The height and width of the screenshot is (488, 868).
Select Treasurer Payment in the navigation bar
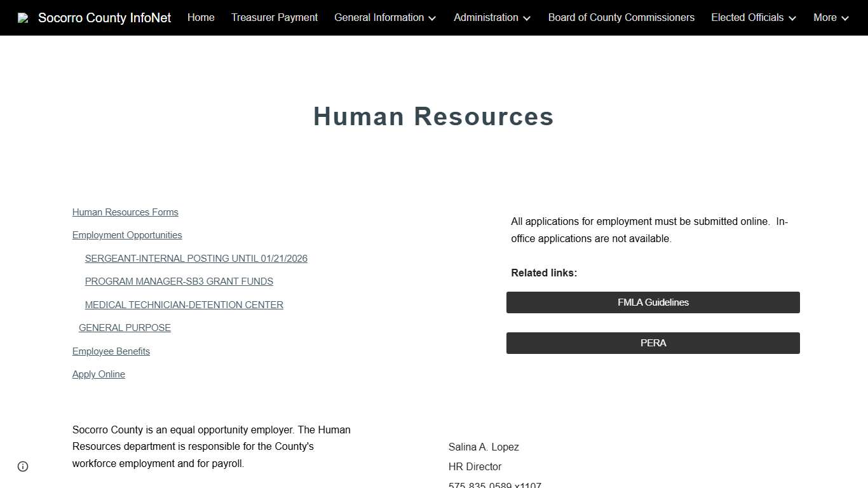274,18
